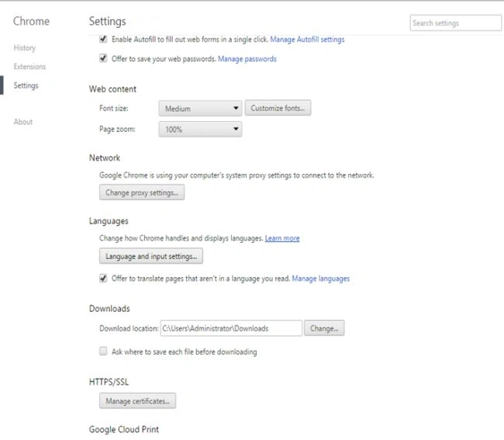Screen dimensions: 504x440
Task: Click Change proxy settings button
Action: coord(142,192)
